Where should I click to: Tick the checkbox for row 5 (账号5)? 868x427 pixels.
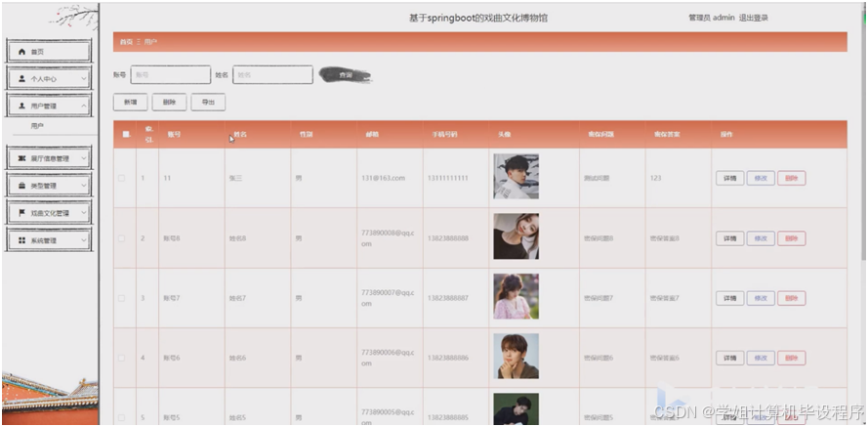(x=122, y=417)
